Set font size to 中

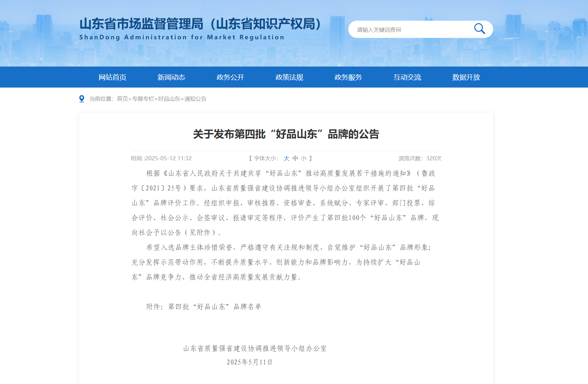tap(295, 159)
